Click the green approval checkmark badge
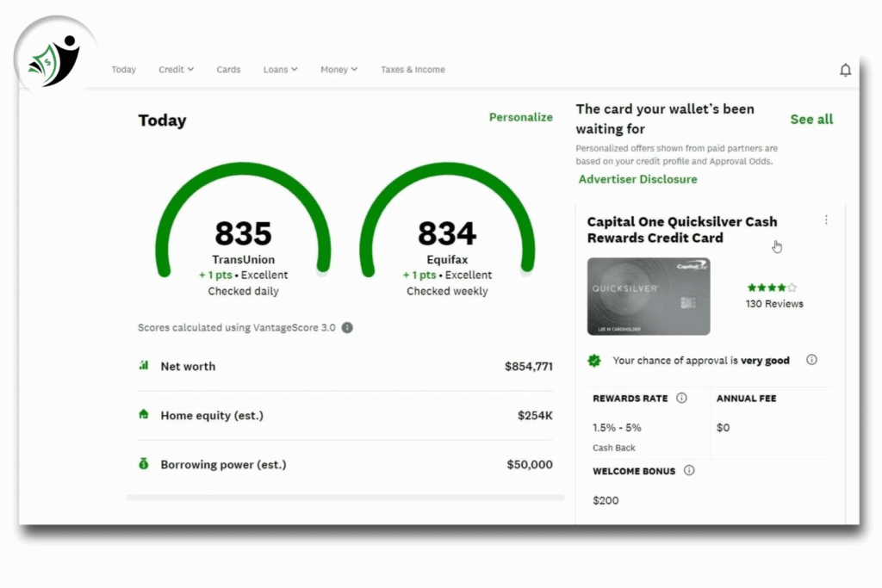Image resolution: width=882 pixels, height=588 pixels. pyautogui.click(x=594, y=361)
